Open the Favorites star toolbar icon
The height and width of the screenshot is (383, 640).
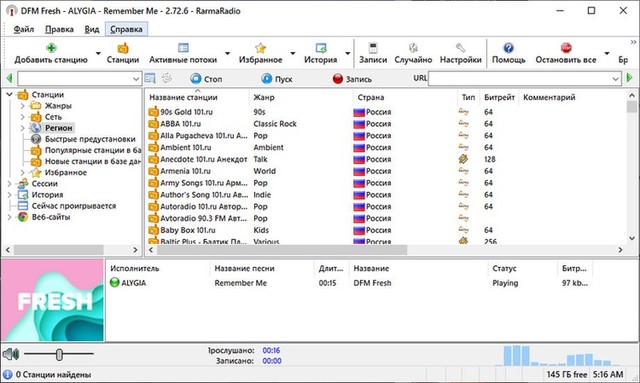260,48
